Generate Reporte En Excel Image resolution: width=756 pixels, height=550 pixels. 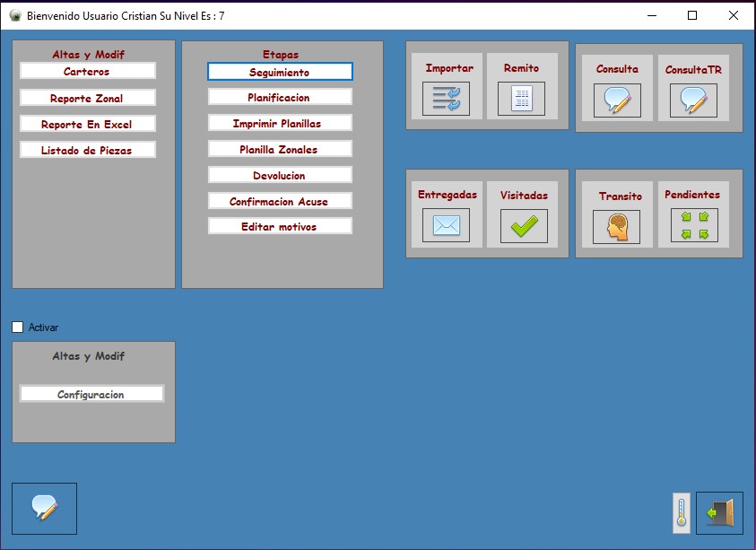(x=88, y=124)
